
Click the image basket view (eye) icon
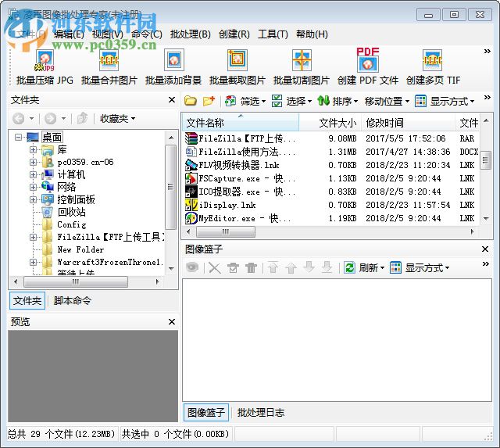192,267
